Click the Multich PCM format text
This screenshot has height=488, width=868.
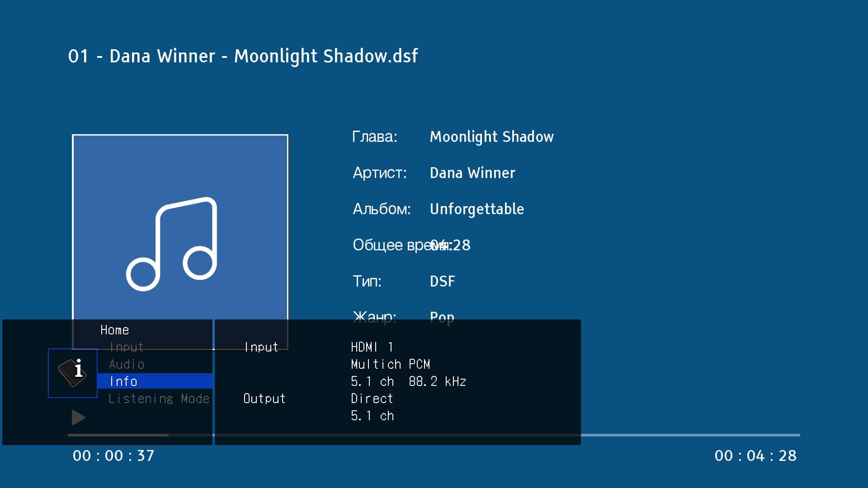pyautogui.click(x=390, y=364)
